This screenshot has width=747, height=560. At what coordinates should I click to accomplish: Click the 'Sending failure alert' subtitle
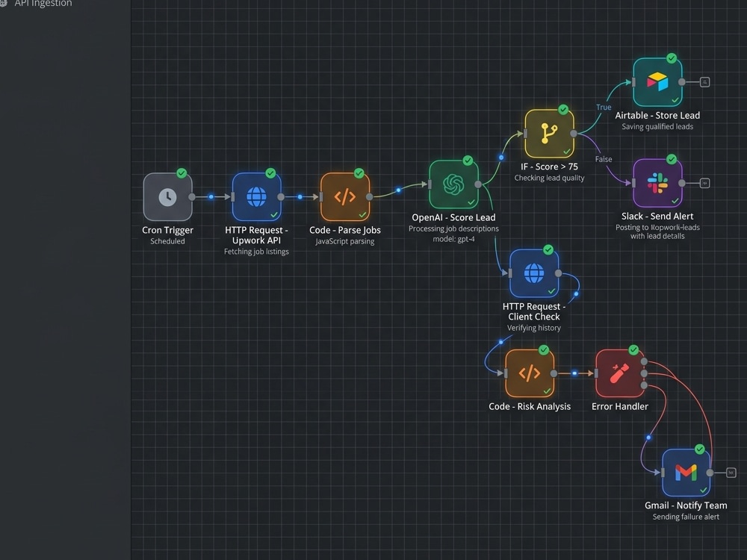click(686, 517)
